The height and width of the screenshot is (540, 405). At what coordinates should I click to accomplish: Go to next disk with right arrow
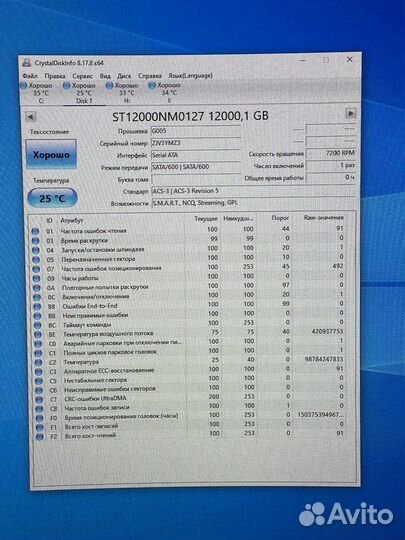(x=351, y=113)
